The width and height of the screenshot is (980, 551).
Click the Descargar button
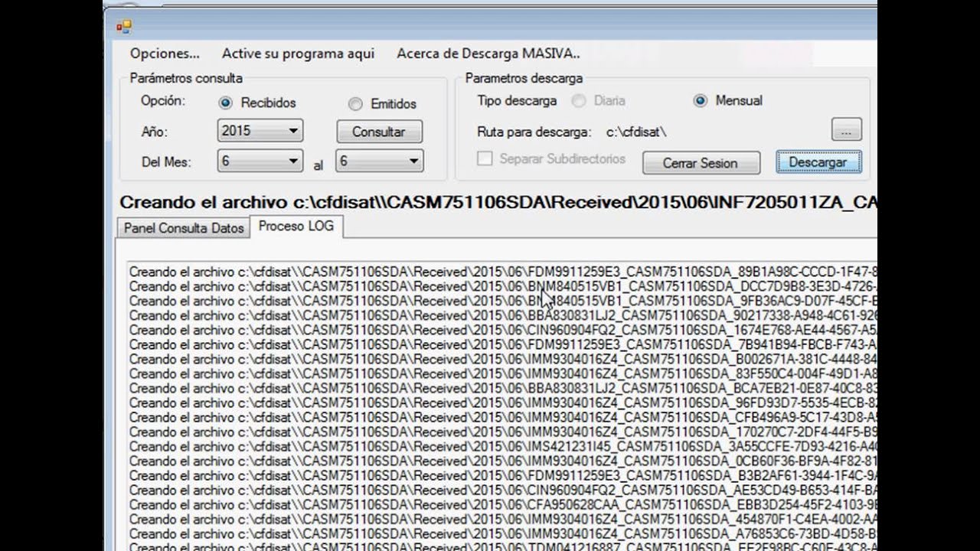[x=818, y=162]
